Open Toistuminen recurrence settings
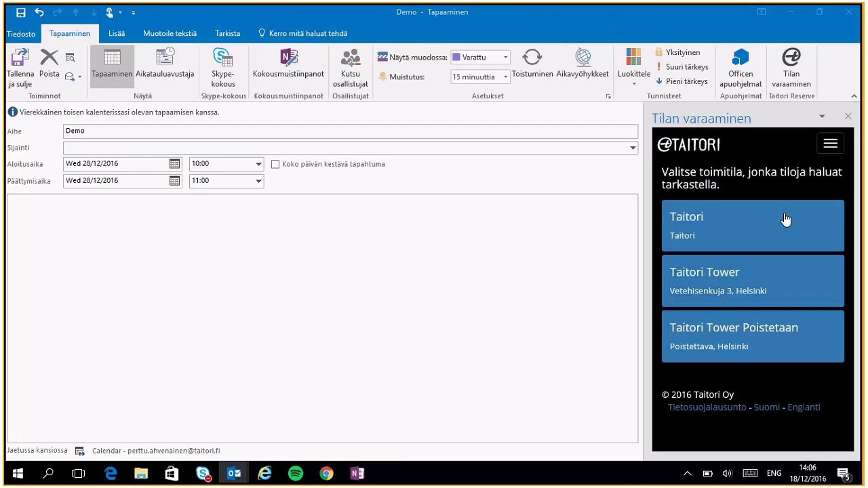 (x=532, y=63)
